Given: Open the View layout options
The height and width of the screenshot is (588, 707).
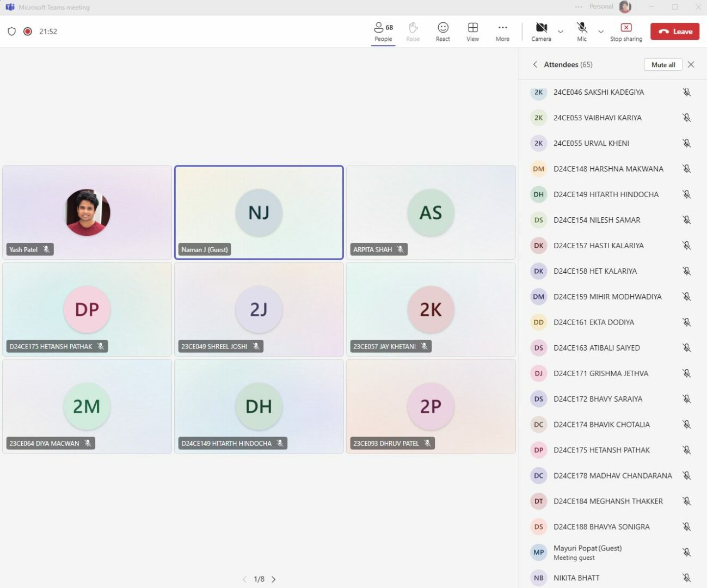Looking at the screenshot, I should (x=472, y=32).
